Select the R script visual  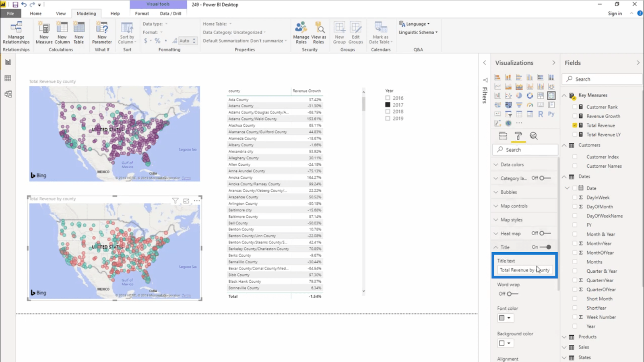pos(541,114)
